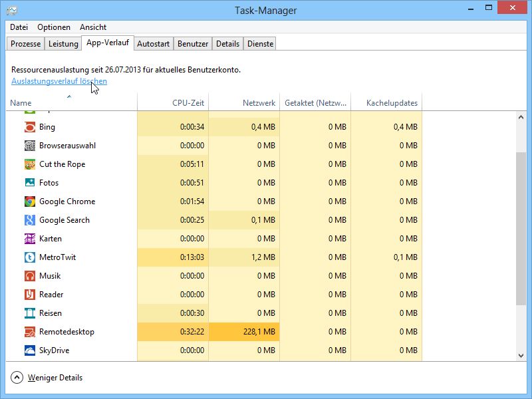Click Auslastungsverlauf löschen link
532x399 pixels.
59,81
